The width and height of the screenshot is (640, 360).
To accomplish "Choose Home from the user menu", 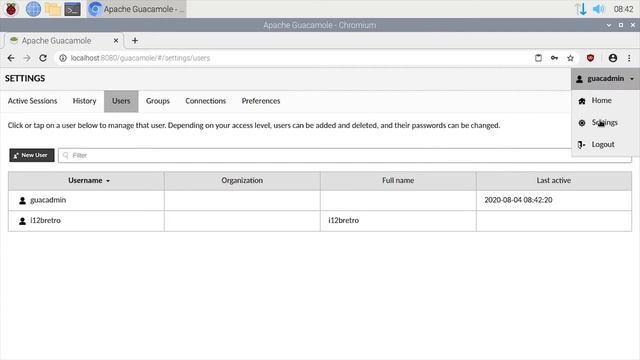I will (605, 100).
